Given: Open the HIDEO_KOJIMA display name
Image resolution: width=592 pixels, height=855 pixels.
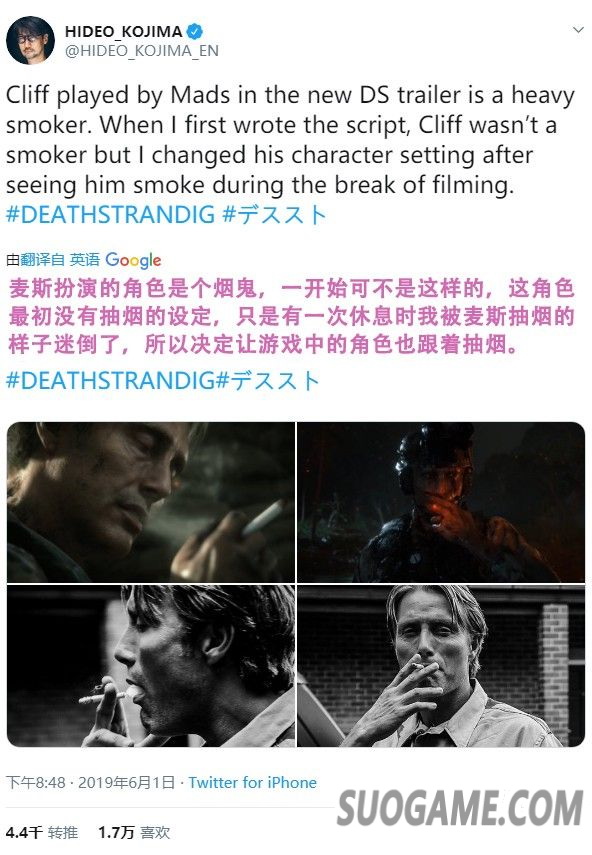Looking at the screenshot, I should 124,32.
